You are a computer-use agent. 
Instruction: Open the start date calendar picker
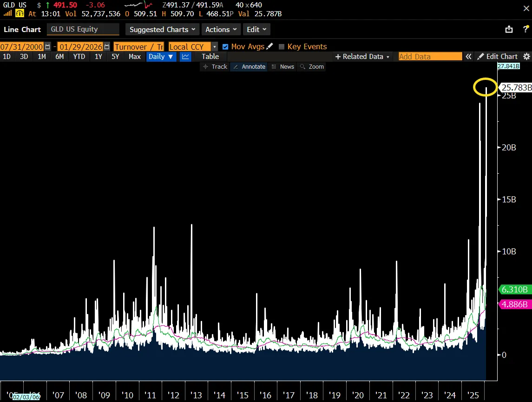[47, 46]
